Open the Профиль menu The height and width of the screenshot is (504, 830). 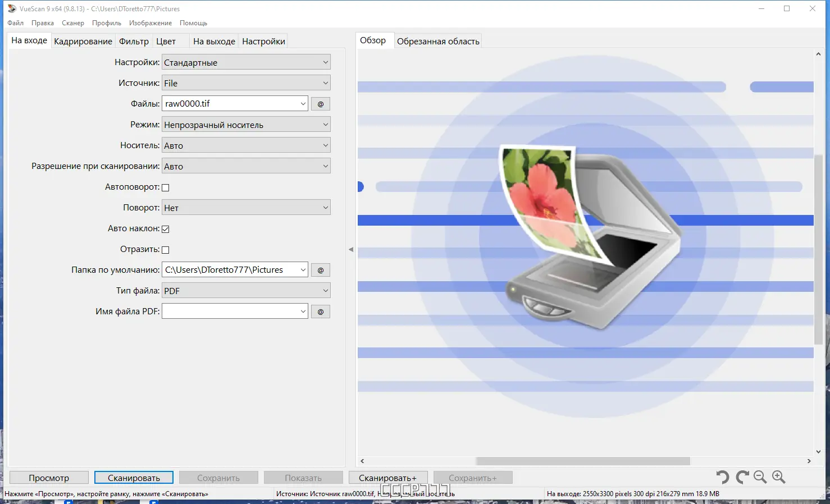107,23
